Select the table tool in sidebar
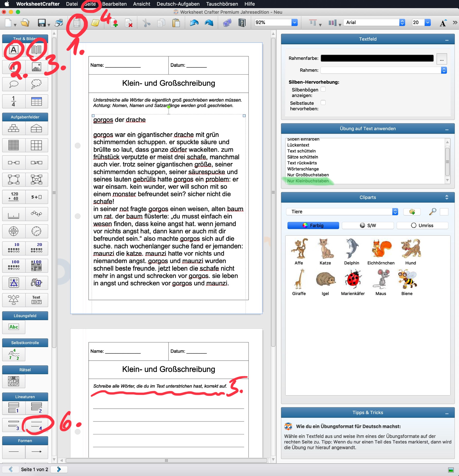Screen dimensions: 459x476 pos(36,102)
